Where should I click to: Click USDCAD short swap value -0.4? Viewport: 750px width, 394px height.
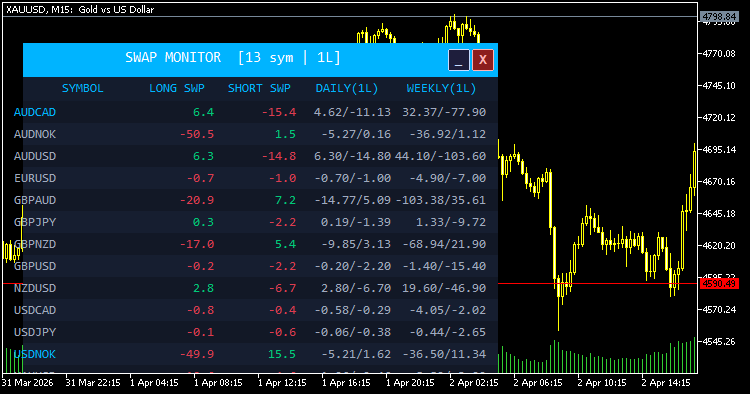282,310
